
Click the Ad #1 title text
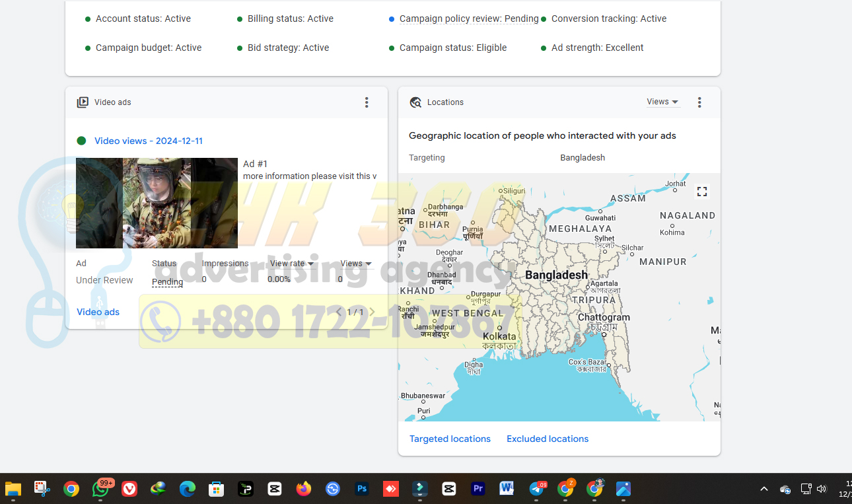point(255,164)
